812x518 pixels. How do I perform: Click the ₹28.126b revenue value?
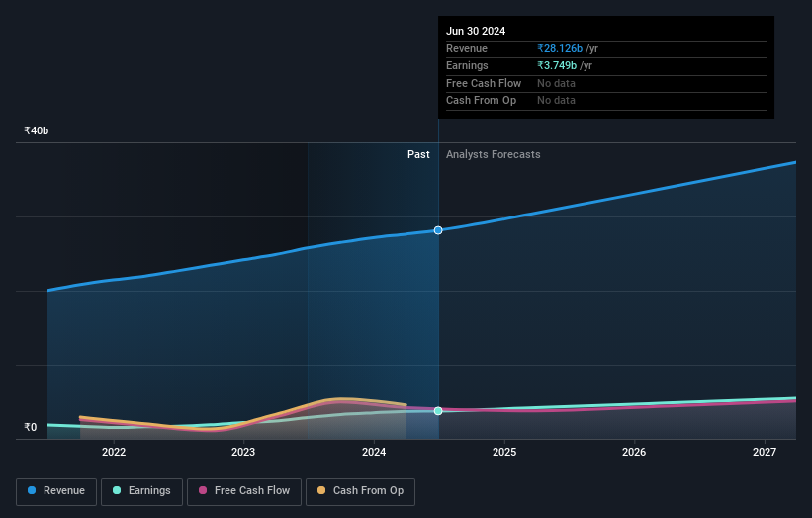tap(560, 48)
